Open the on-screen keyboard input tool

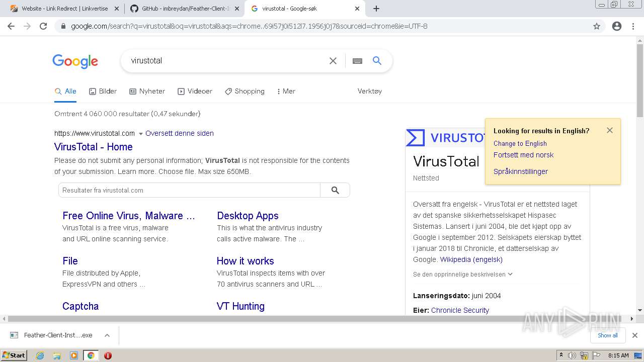point(357,61)
